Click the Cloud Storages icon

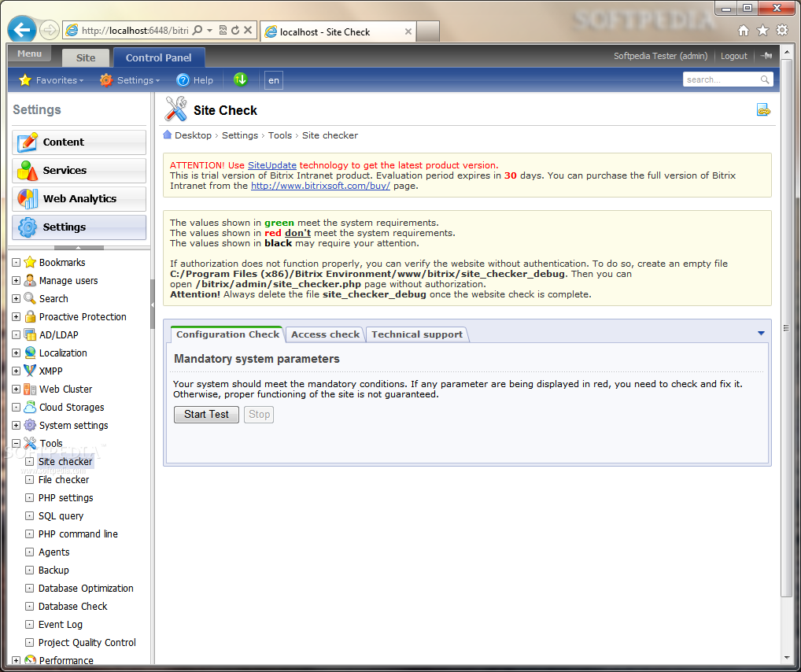tap(30, 407)
